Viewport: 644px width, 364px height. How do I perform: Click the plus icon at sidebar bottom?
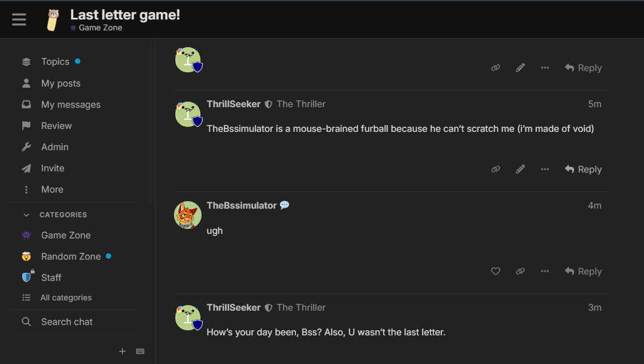(122, 351)
